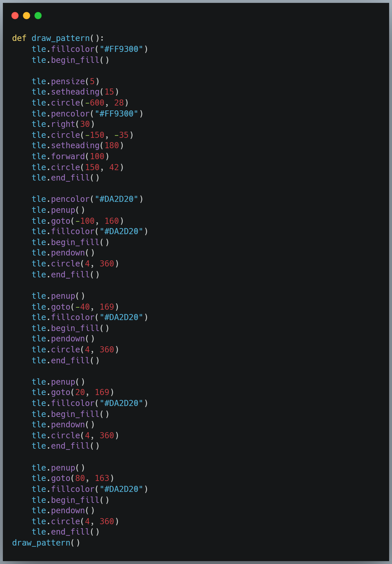Viewport: 392px width, 564px height.
Task: Select the first "#FF9300" fillcolor string
Action: pyautogui.click(x=121, y=49)
